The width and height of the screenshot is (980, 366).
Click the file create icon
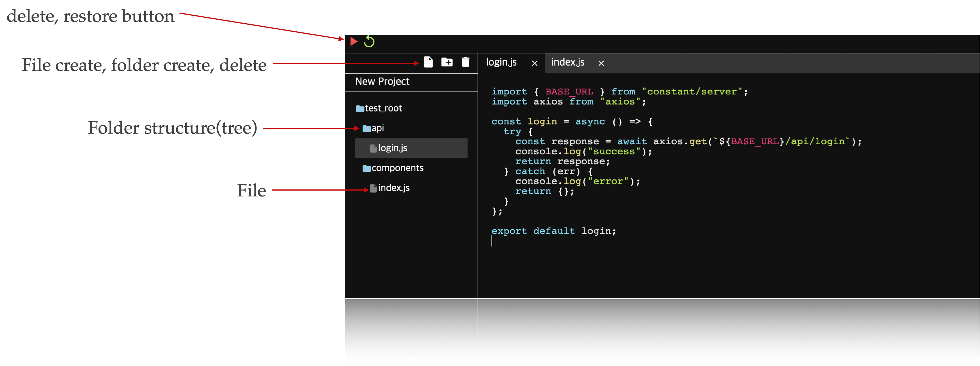tap(428, 62)
